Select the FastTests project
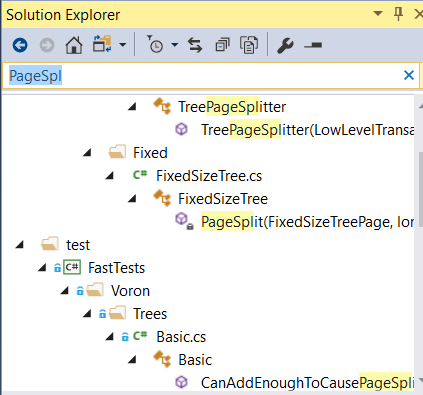 pos(116,268)
